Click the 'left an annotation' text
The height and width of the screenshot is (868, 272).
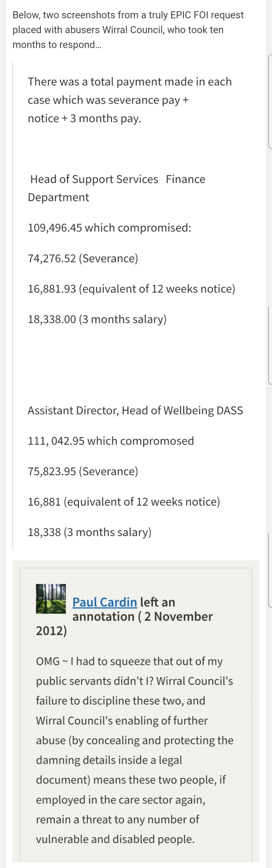[x=158, y=602]
